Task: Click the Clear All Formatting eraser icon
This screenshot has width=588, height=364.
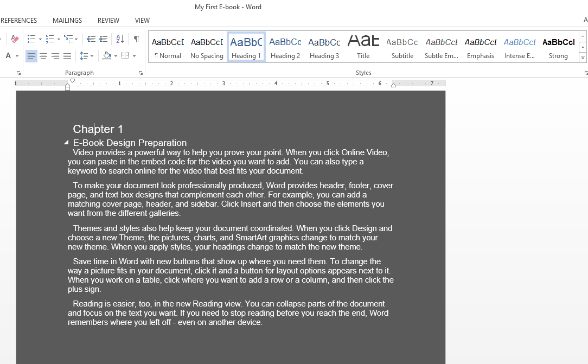Action: pos(15,39)
